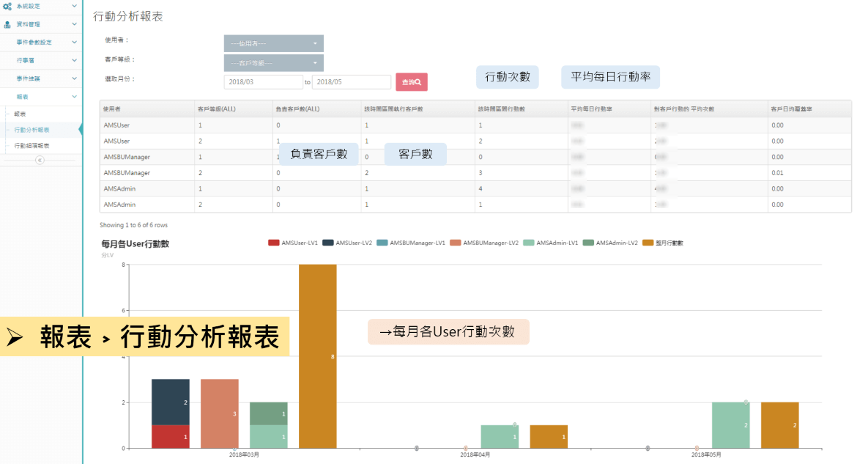Click the March AMSUser-LV2 dark blue bar segment

tap(171, 402)
